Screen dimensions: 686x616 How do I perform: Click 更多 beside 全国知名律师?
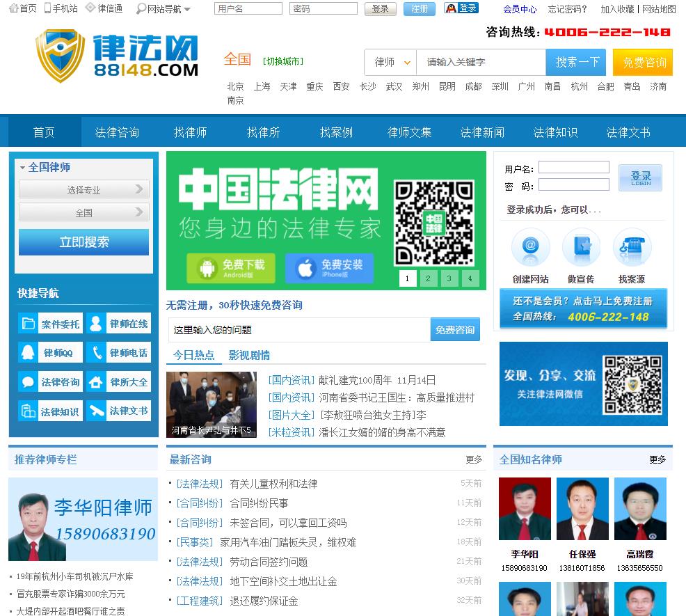point(657,459)
